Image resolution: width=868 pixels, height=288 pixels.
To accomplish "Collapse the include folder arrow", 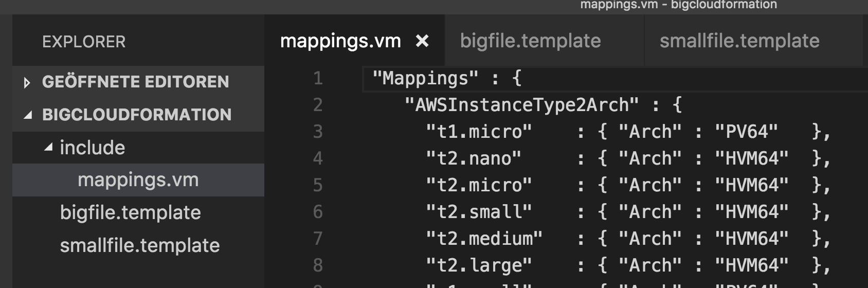I will (x=48, y=148).
